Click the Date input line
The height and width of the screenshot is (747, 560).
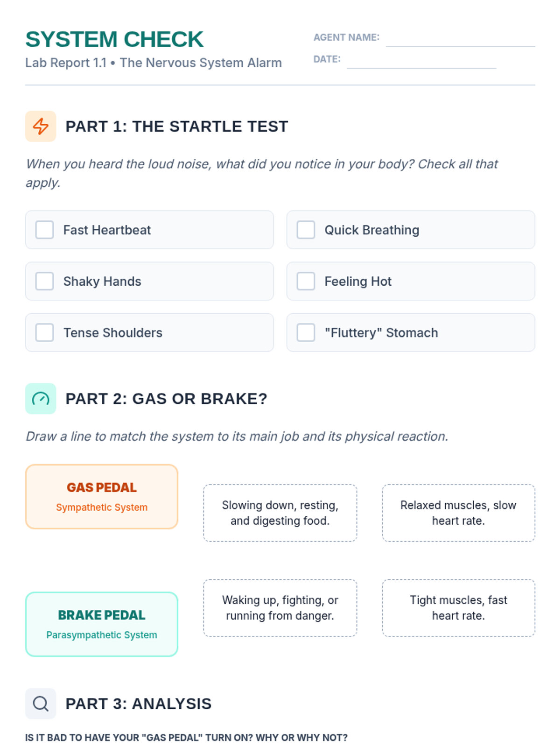click(x=421, y=61)
